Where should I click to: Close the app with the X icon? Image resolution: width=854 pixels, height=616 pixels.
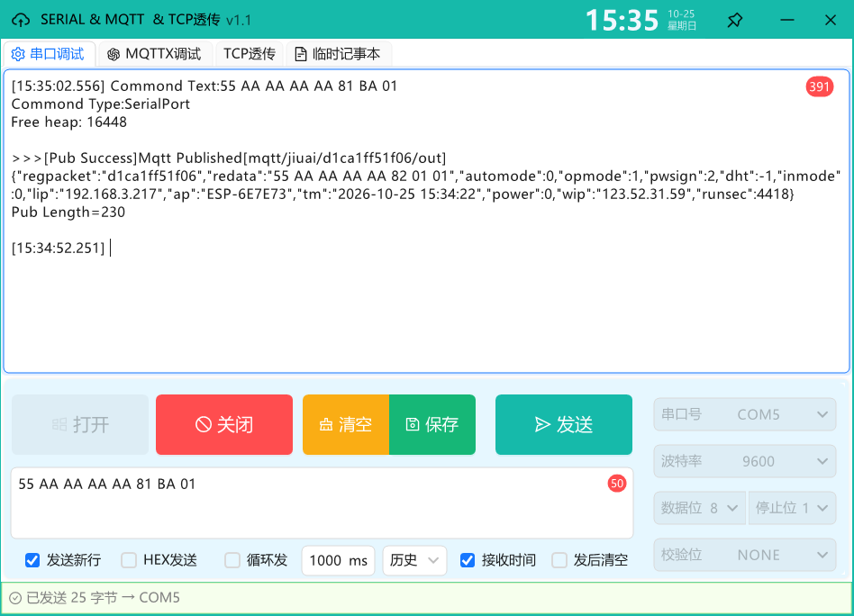pyautogui.click(x=830, y=20)
